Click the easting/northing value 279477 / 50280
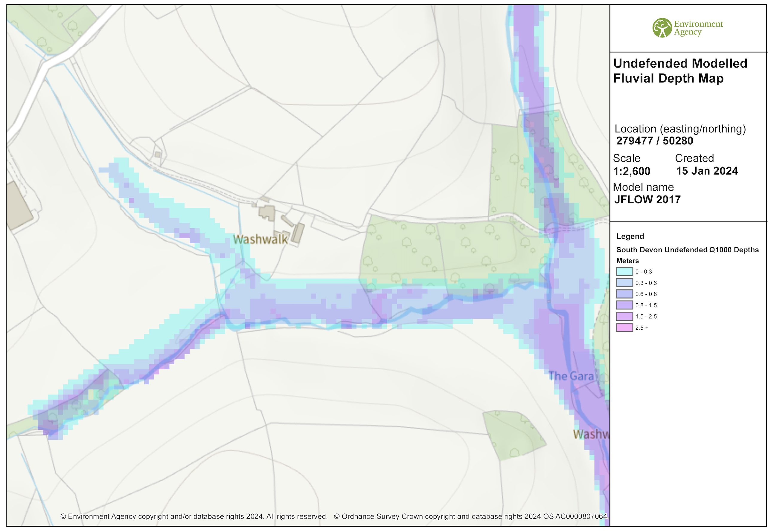Image resolution: width=771 pixels, height=532 pixels. click(x=654, y=141)
